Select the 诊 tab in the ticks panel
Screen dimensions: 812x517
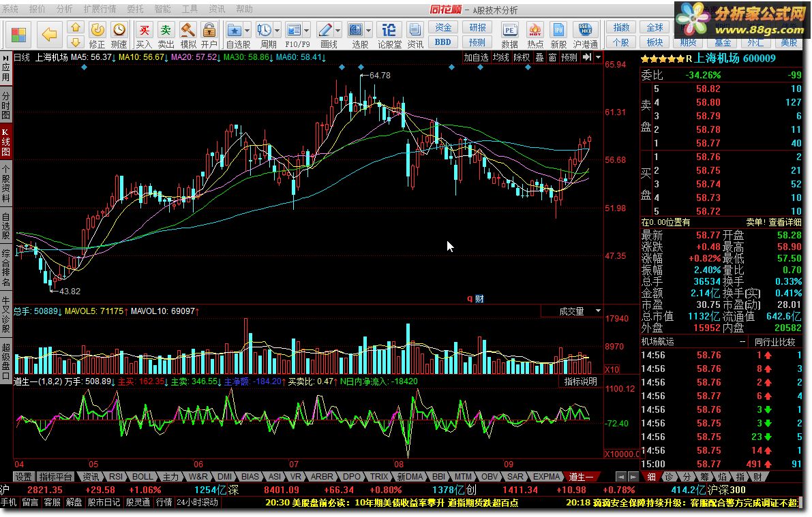coord(669,477)
